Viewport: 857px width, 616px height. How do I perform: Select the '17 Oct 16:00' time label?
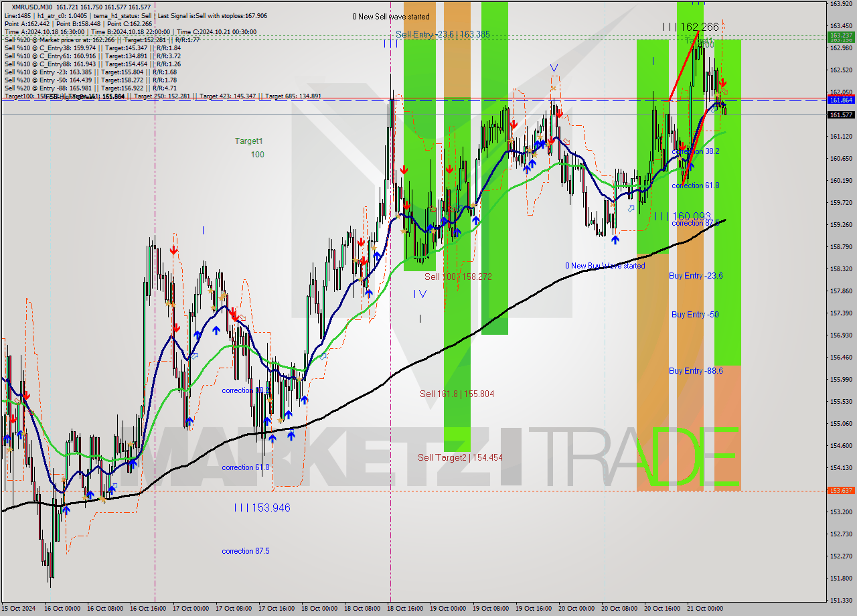tap(276, 609)
